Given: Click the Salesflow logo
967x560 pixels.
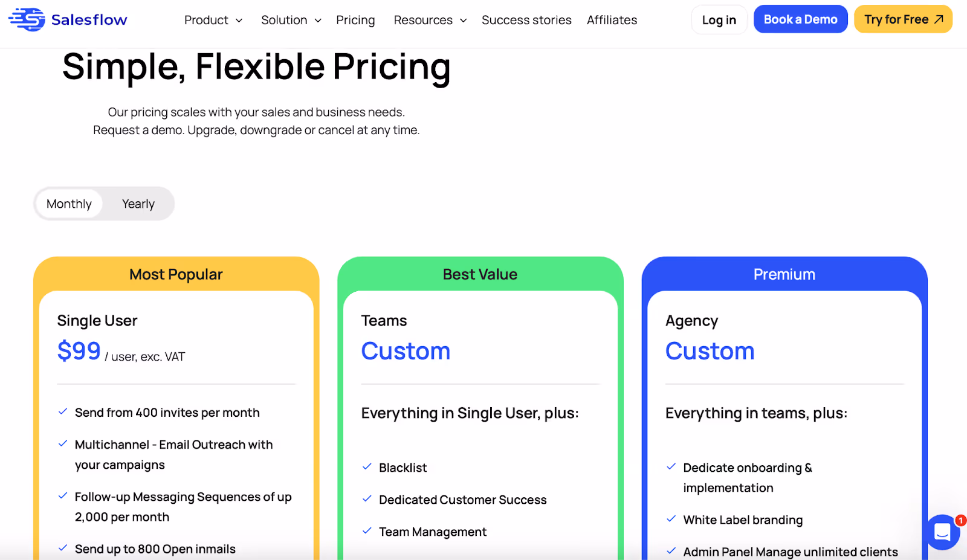Looking at the screenshot, I should click(68, 19).
